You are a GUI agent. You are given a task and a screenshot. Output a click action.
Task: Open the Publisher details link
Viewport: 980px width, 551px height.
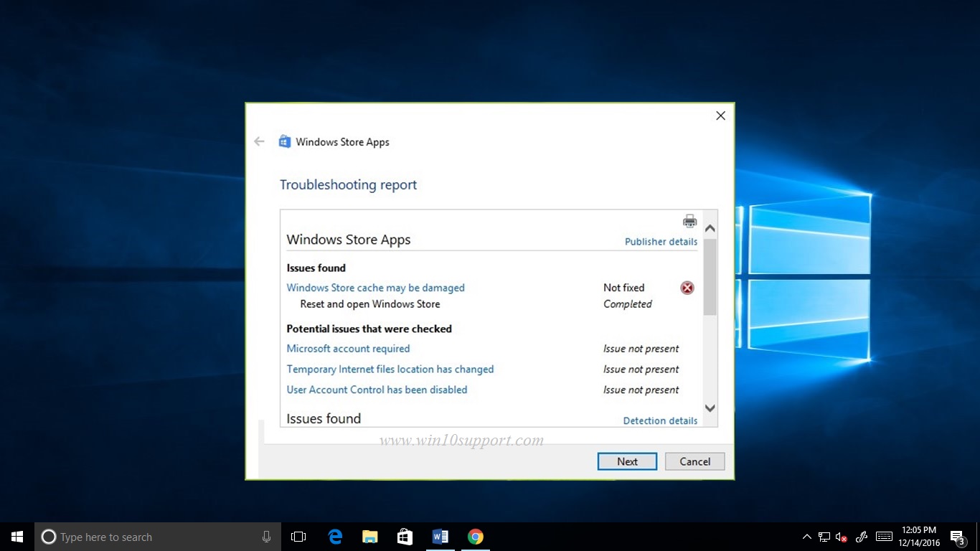point(661,242)
